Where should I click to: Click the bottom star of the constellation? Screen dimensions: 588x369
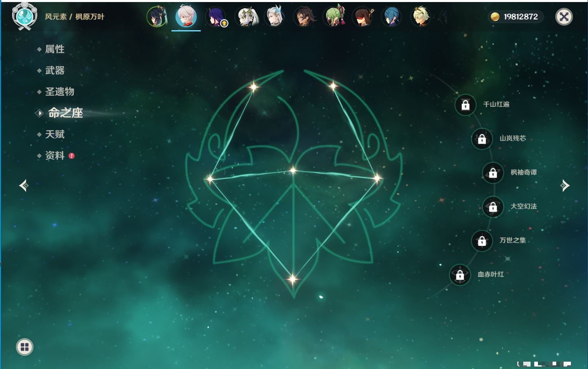click(x=293, y=279)
